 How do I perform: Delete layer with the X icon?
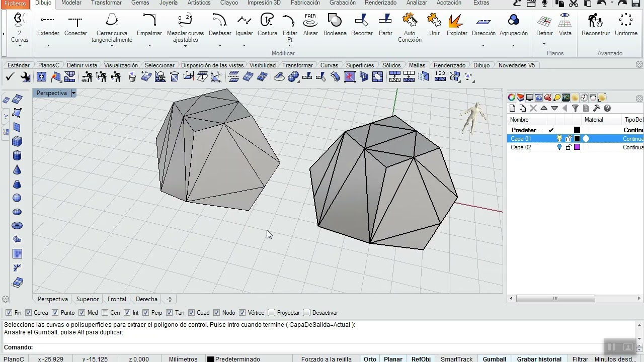click(533, 108)
